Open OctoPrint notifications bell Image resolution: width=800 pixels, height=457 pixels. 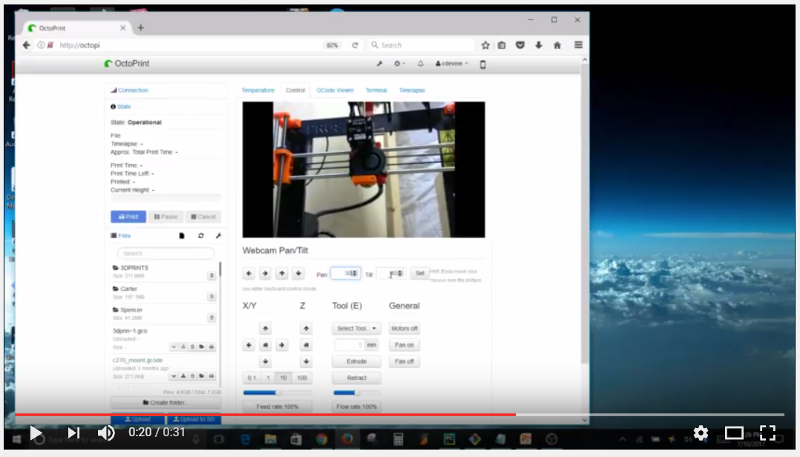click(420, 64)
